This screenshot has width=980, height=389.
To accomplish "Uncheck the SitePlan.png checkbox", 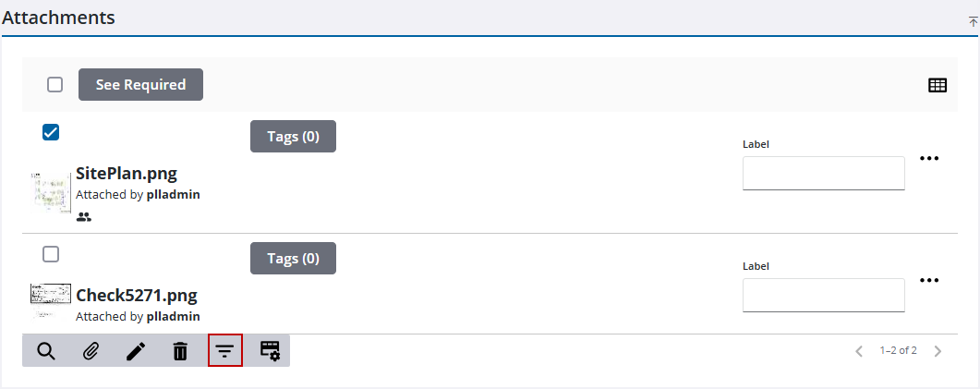I will (x=51, y=132).
